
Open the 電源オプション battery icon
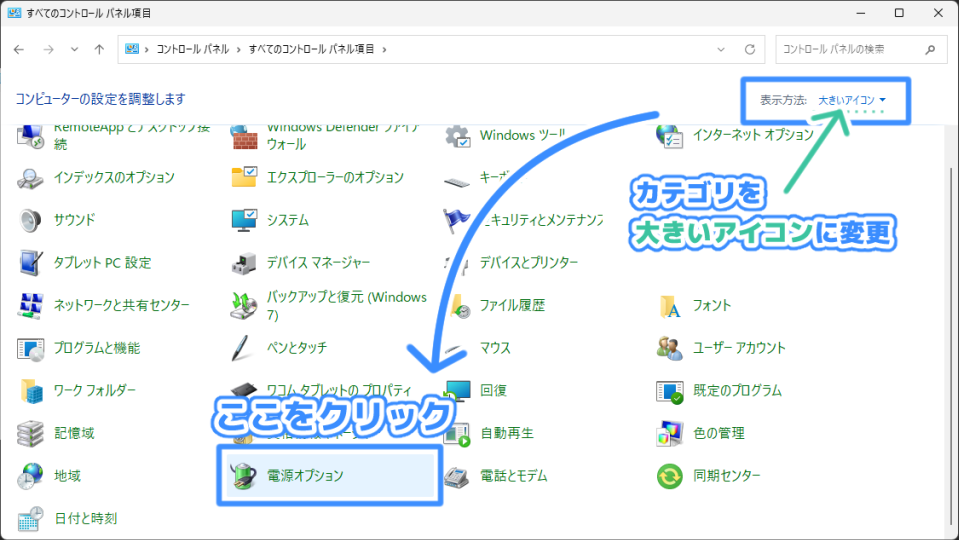(x=243, y=476)
